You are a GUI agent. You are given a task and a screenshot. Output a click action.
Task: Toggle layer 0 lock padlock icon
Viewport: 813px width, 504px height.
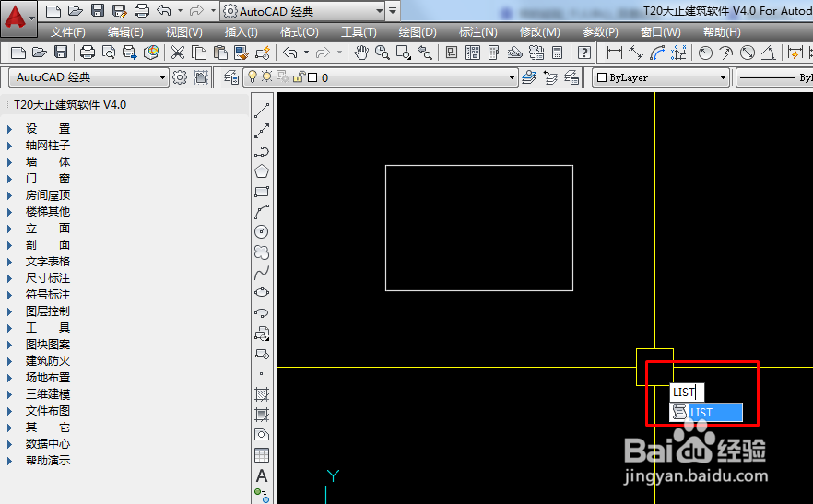[298, 77]
